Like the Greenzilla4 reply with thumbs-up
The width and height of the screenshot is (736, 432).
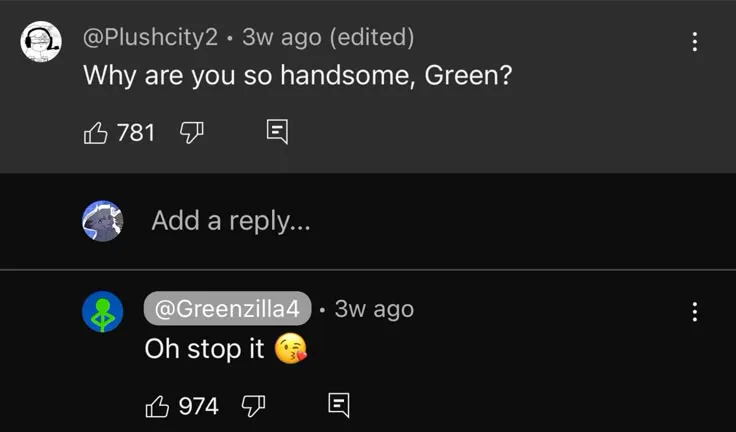click(x=157, y=405)
